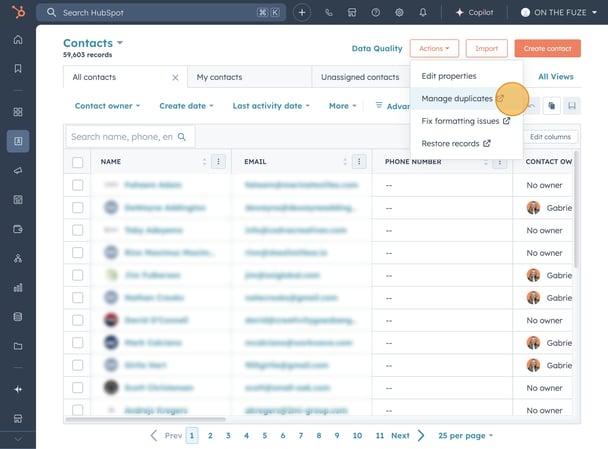Close the All contacts tab
Viewport: 608px width, 449px height.
click(x=175, y=78)
